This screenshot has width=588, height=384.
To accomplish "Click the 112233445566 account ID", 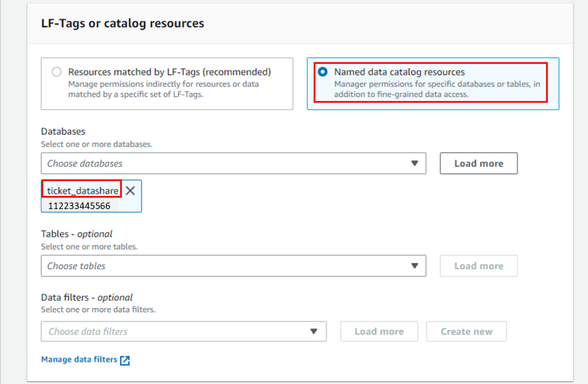I will (79, 206).
